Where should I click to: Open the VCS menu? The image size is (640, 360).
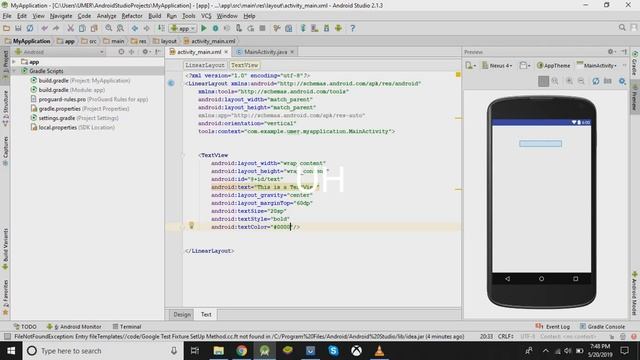point(206,16)
